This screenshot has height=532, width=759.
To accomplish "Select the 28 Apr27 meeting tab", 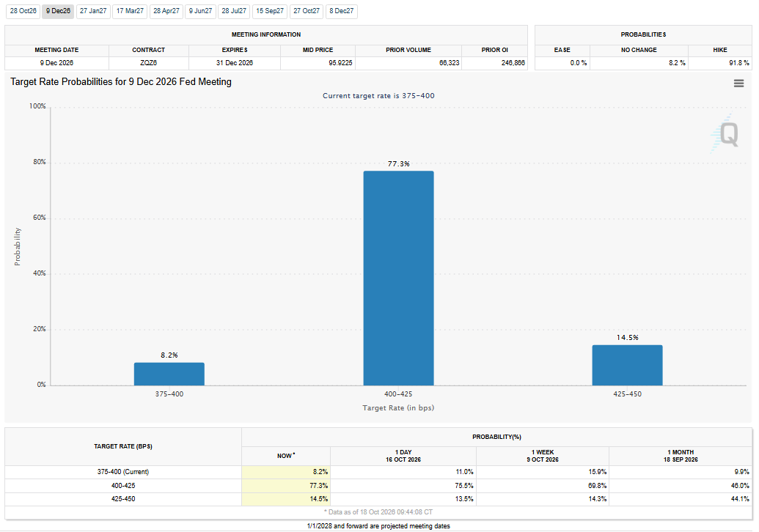I will (x=166, y=11).
